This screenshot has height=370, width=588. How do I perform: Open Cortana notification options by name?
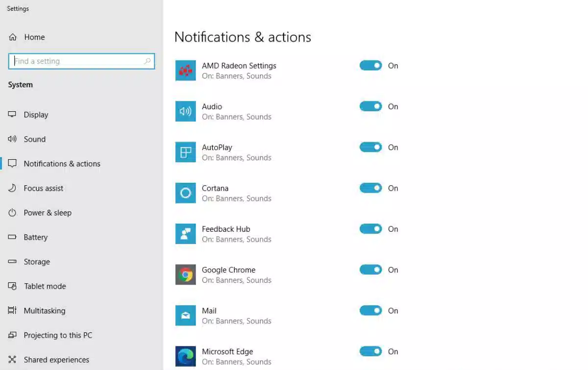(215, 188)
